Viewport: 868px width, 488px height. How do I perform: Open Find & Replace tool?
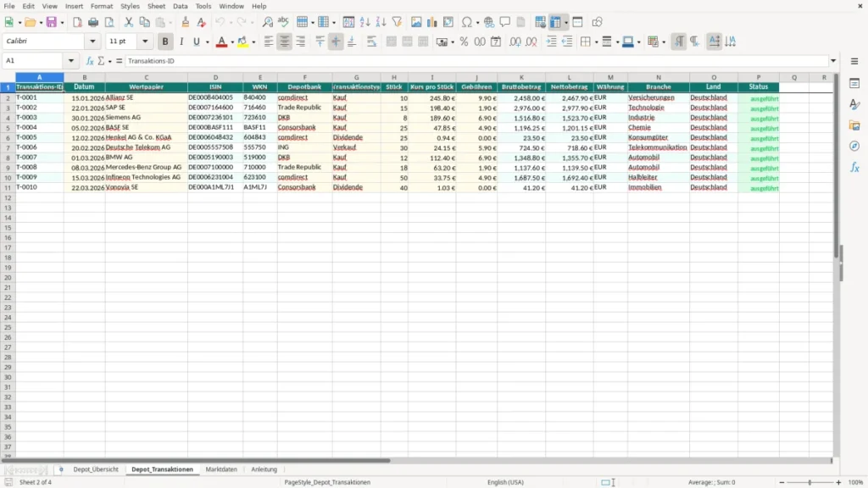pos(267,22)
